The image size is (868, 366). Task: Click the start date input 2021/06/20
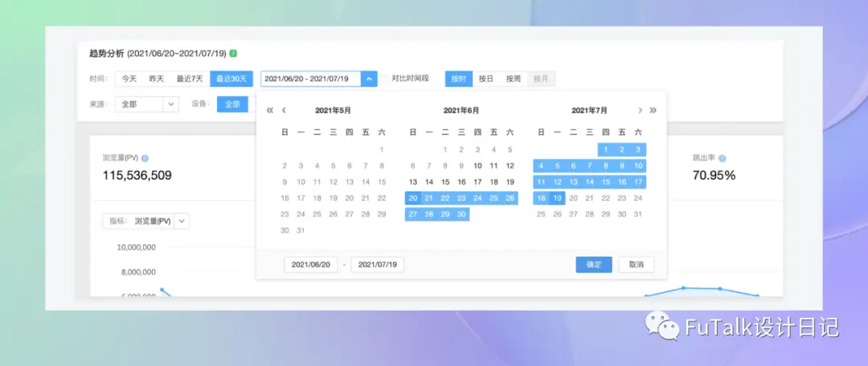[x=310, y=264]
